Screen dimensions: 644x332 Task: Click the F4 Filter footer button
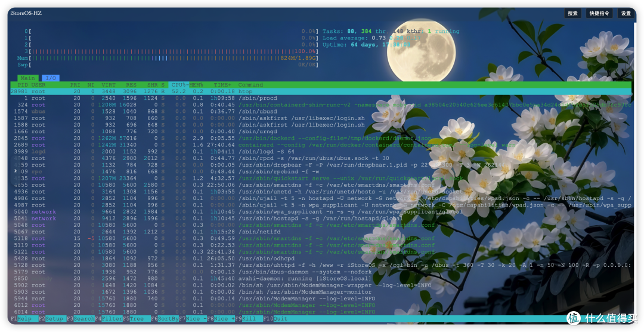tap(109, 319)
